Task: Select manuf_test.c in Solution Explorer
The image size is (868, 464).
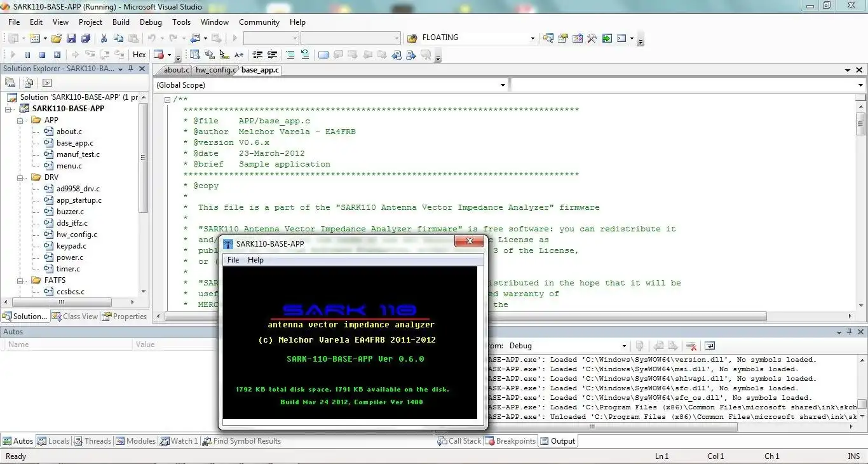Action: click(x=78, y=154)
